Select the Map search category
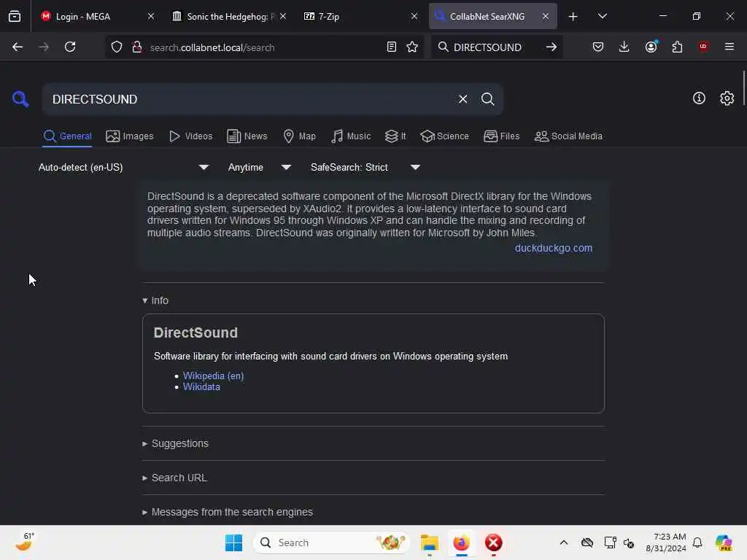747x560 pixels. [299, 136]
